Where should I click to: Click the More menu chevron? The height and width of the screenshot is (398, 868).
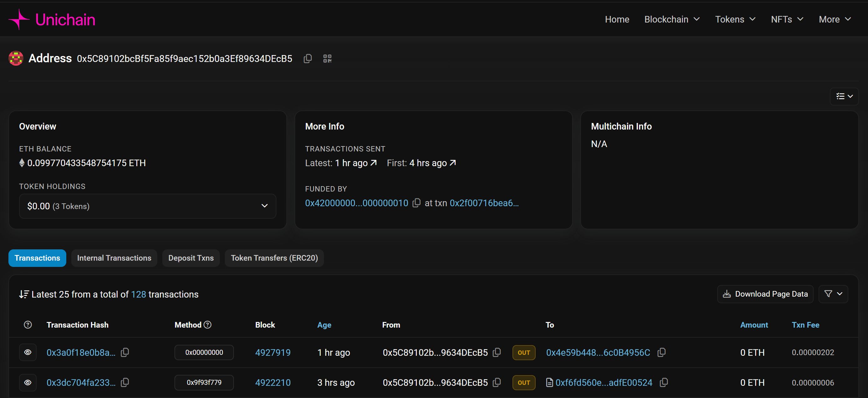click(x=848, y=20)
